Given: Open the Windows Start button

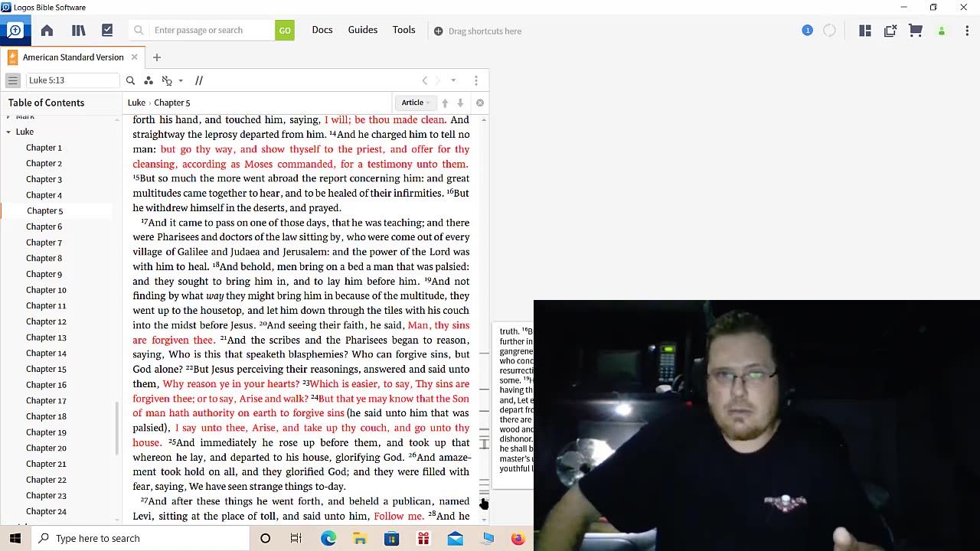Looking at the screenshot, I should tap(15, 538).
